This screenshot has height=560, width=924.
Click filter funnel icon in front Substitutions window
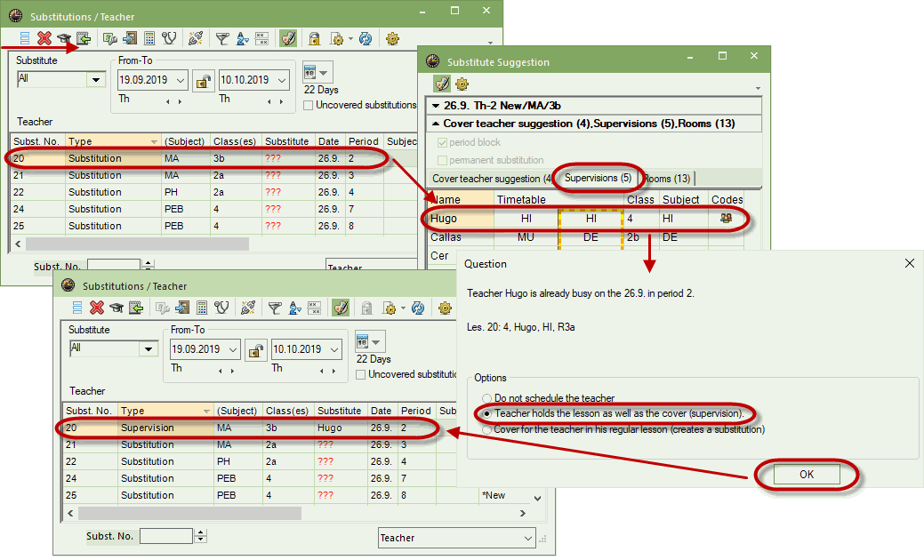(275, 308)
